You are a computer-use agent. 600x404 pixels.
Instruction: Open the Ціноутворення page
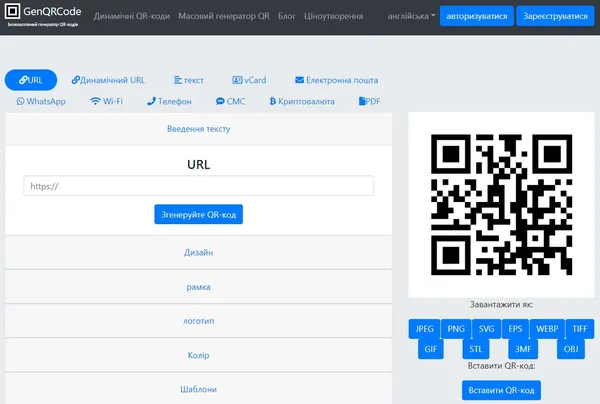pos(334,16)
